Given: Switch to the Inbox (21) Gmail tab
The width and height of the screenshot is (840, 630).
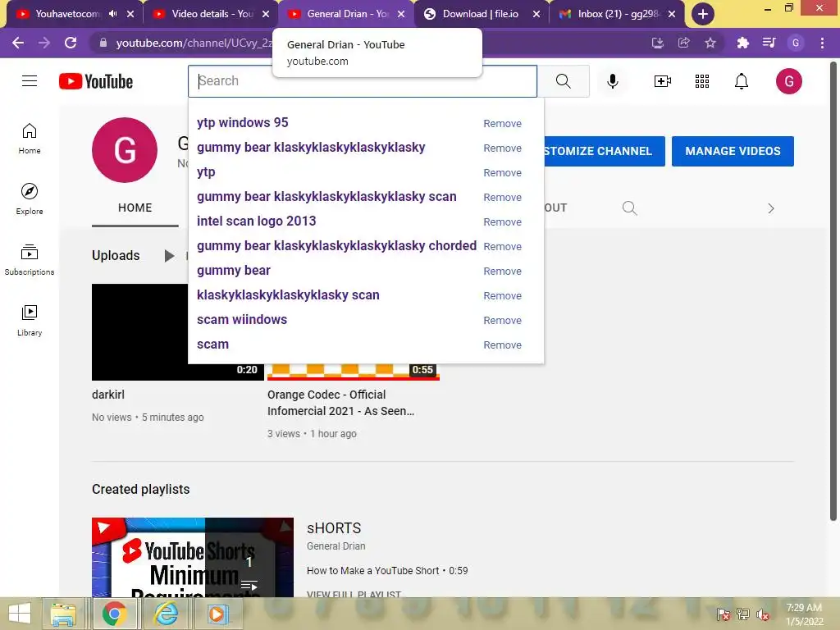Looking at the screenshot, I should click(618, 14).
